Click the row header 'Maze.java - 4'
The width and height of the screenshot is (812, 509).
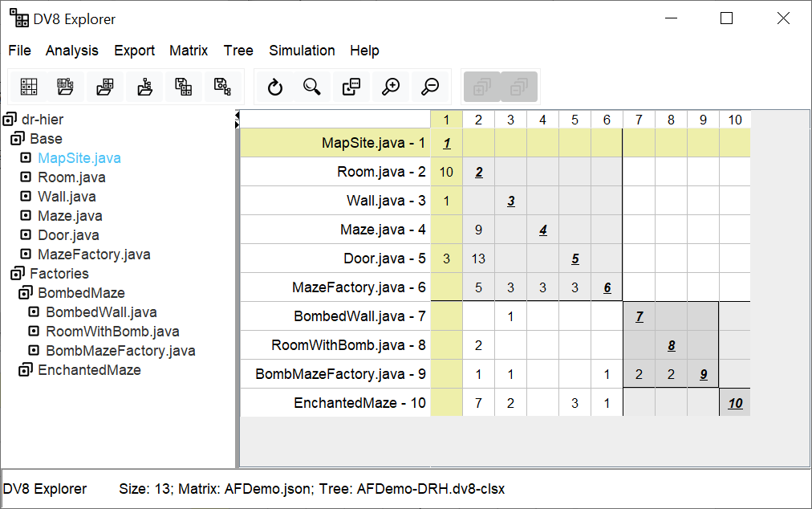335,230
